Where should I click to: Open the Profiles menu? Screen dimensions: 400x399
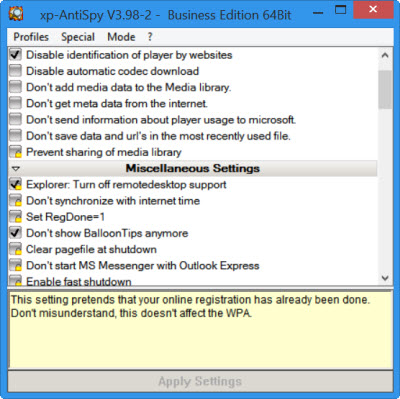coord(31,37)
